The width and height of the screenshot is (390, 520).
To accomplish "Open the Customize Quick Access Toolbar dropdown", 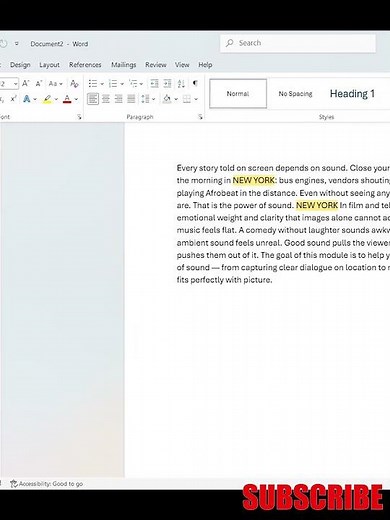I will pyautogui.click(x=17, y=44).
